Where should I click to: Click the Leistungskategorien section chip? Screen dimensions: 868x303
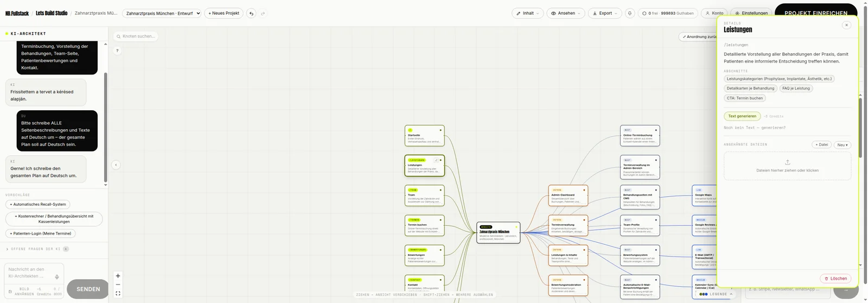coord(779,79)
